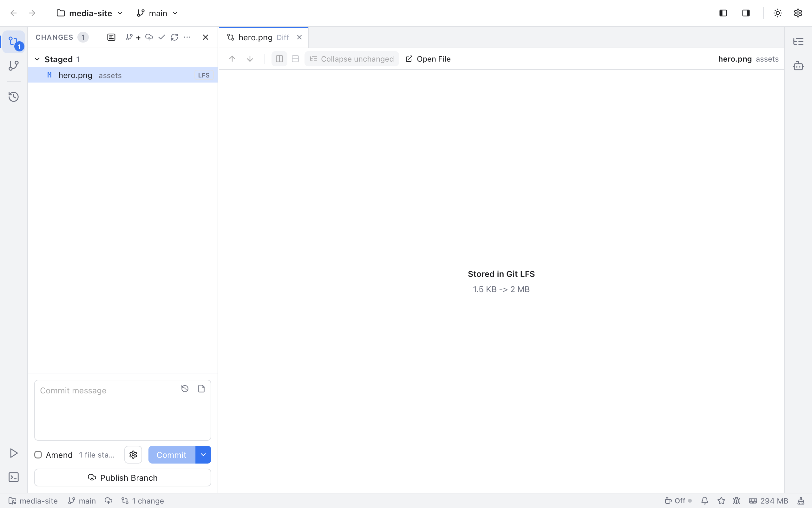The image size is (812, 508).
Task: Open the terminal panel icon
Action: [14, 478]
